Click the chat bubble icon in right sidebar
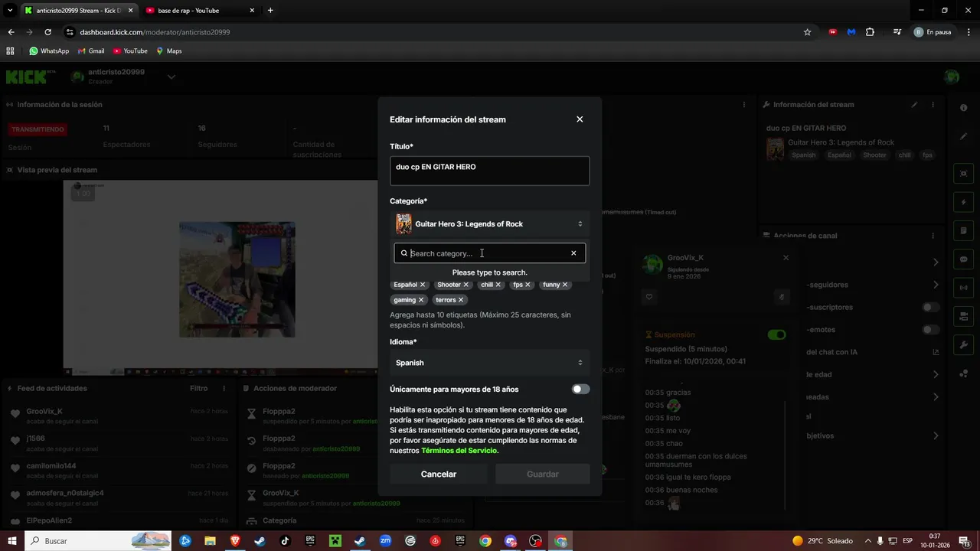Screen dimensions: 980x551 point(963,259)
